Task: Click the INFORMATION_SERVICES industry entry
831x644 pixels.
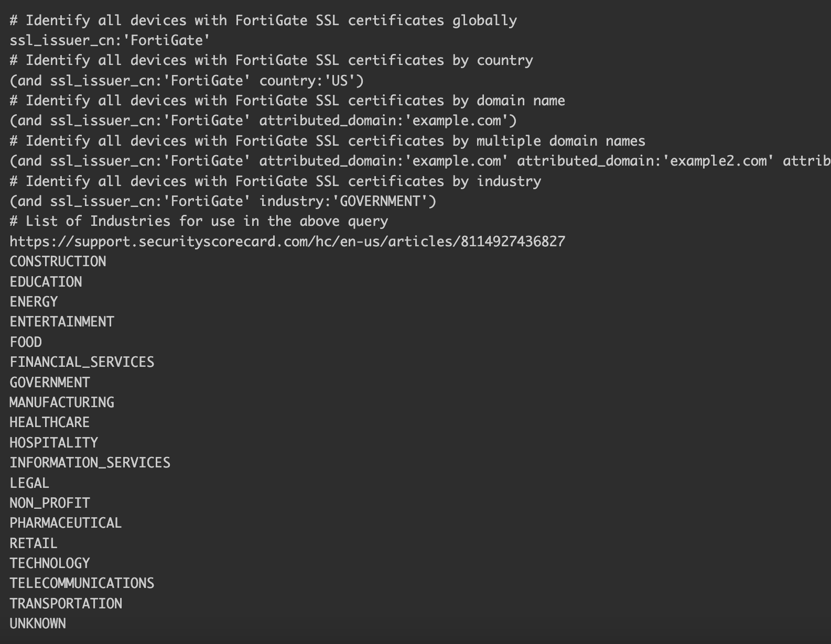Action: [90, 463]
